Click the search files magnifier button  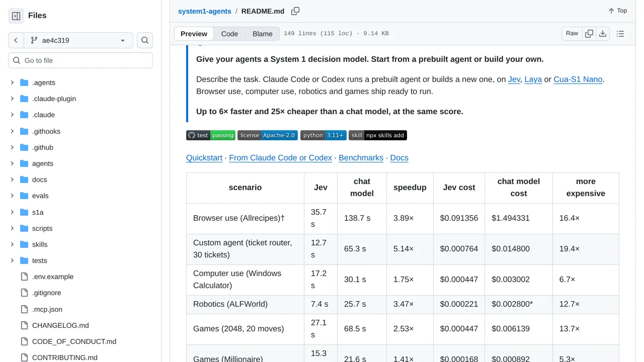click(x=145, y=40)
